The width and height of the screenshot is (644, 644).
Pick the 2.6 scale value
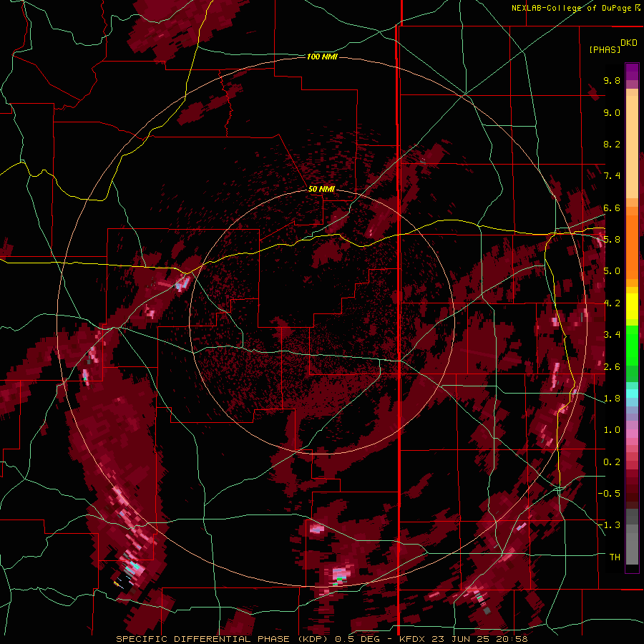pyautogui.click(x=612, y=367)
